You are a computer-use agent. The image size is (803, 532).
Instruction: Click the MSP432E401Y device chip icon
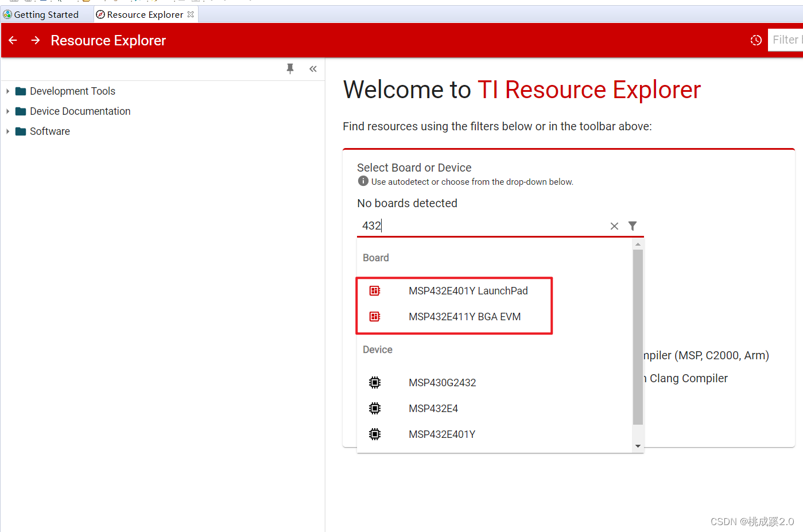(375, 434)
